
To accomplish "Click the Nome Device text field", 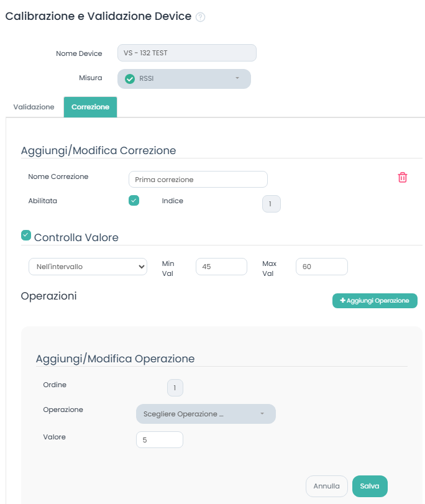I will [186, 53].
